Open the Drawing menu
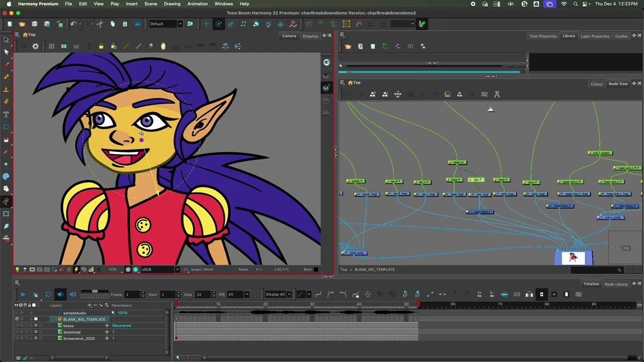This screenshot has height=362, width=644. tap(172, 4)
